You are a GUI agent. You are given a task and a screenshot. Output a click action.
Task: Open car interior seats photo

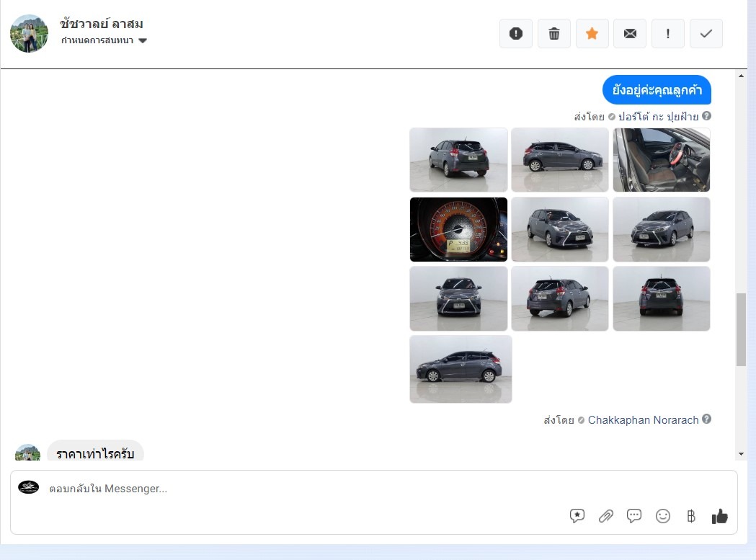pyautogui.click(x=662, y=160)
